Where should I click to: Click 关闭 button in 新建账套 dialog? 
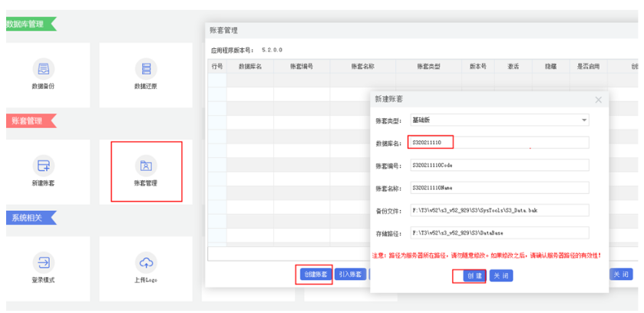500,276
